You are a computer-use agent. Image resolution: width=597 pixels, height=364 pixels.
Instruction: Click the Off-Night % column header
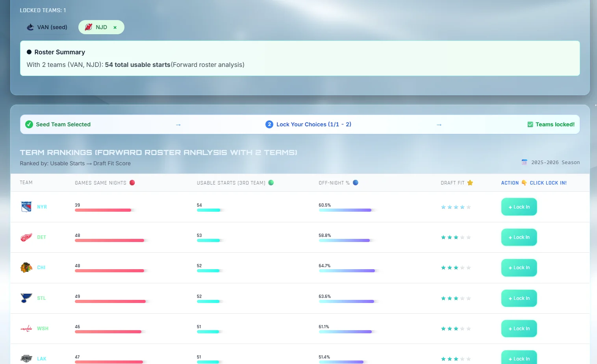point(338,183)
